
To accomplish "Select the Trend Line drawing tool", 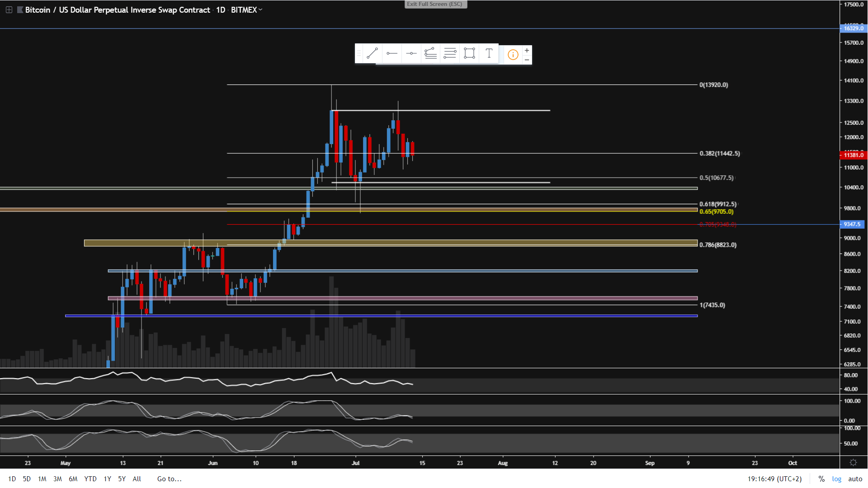I will pos(372,54).
